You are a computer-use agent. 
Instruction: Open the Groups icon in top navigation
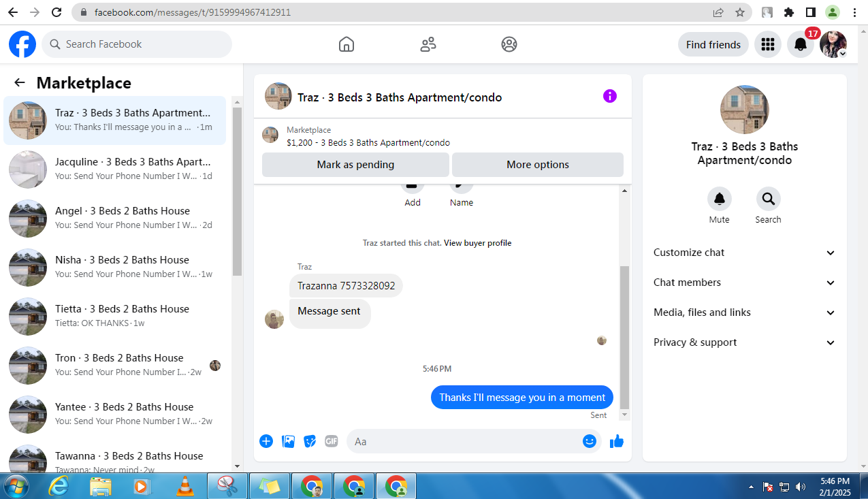click(x=509, y=44)
